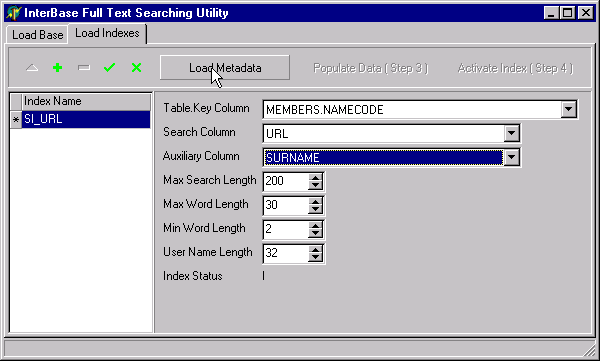The height and width of the screenshot is (361, 600).
Task: Switch to the Load Base tab
Action: pos(38,35)
